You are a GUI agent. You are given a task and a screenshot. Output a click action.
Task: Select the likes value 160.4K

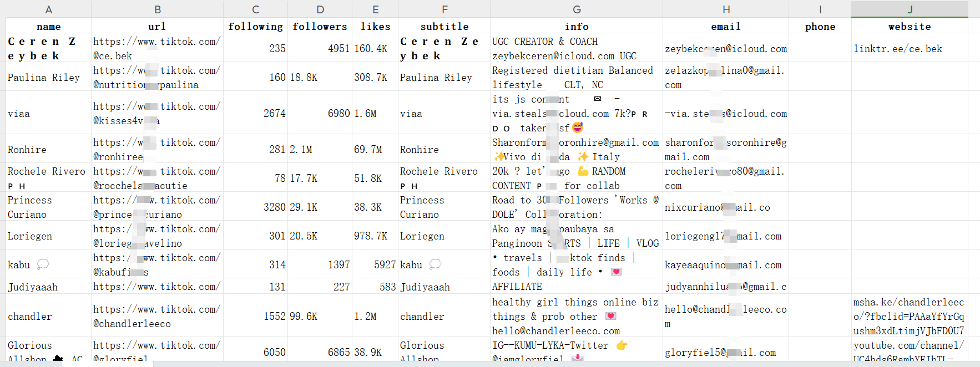(x=376, y=48)
